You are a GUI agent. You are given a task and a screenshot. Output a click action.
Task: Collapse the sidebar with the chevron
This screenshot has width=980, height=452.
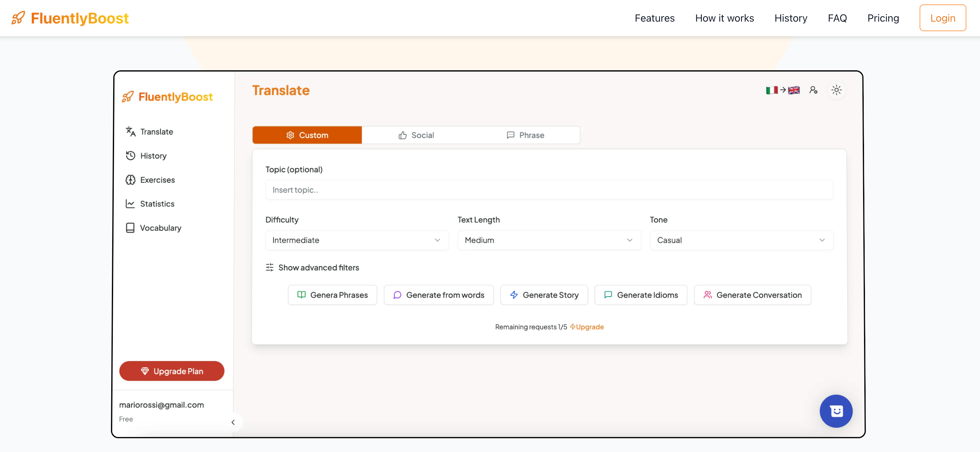coord(233,422)
